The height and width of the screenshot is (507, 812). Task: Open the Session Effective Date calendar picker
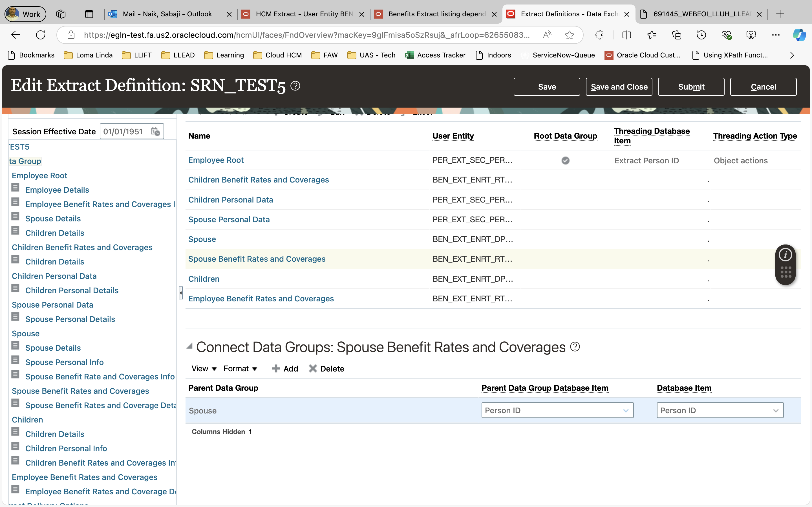[155, 132]
